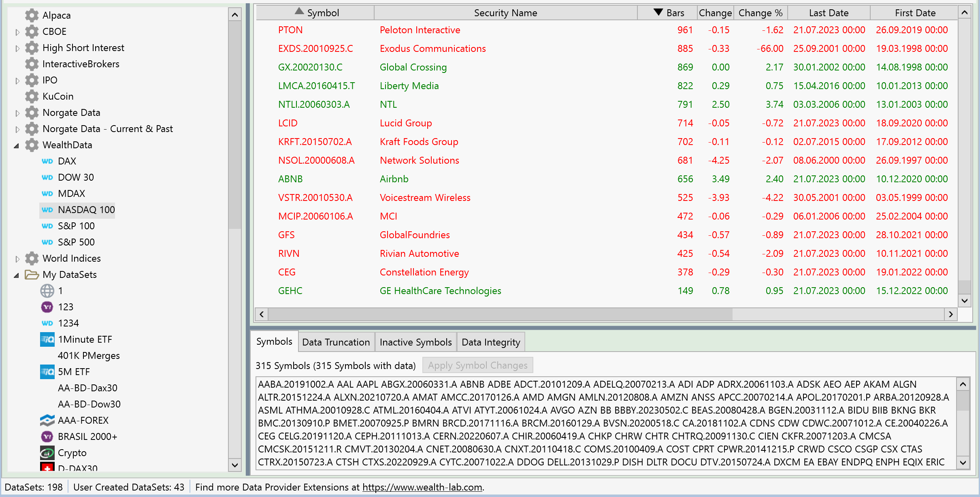Click the Apply Symbol Changes button
980x497 pixels.
pos(477,365)
